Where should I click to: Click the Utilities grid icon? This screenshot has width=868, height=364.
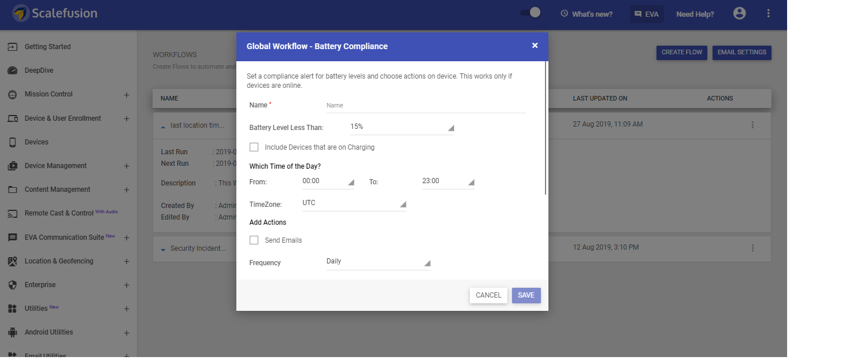(x=13, y=309)
